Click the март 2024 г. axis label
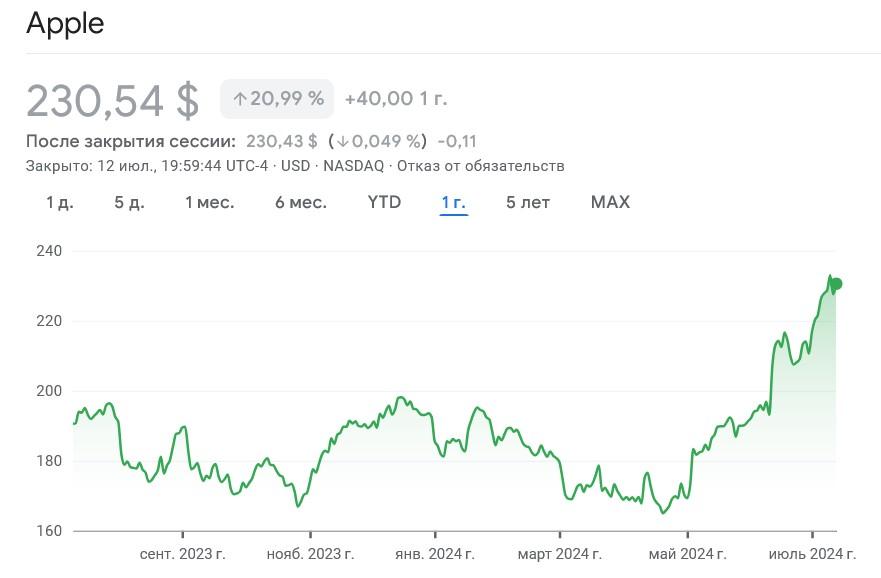This screenshot has height=578, width=881. pos(560,554)
